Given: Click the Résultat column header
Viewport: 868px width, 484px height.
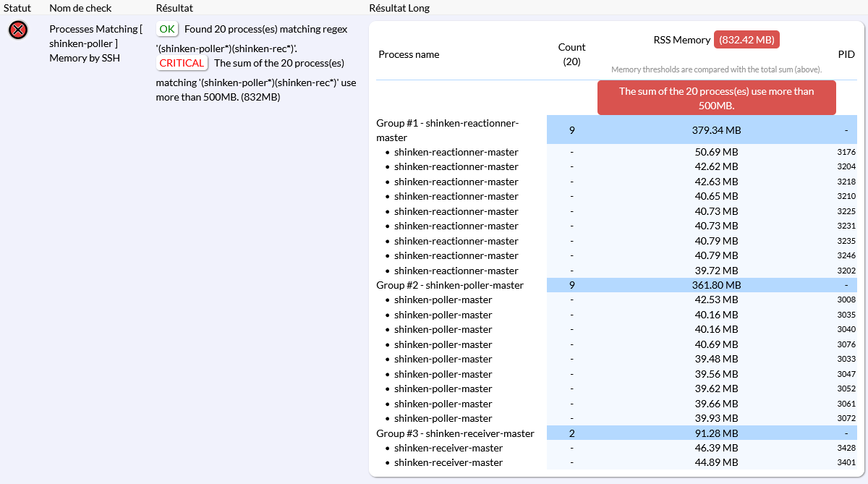Looking at the screenshot, I should click(174, 8).
